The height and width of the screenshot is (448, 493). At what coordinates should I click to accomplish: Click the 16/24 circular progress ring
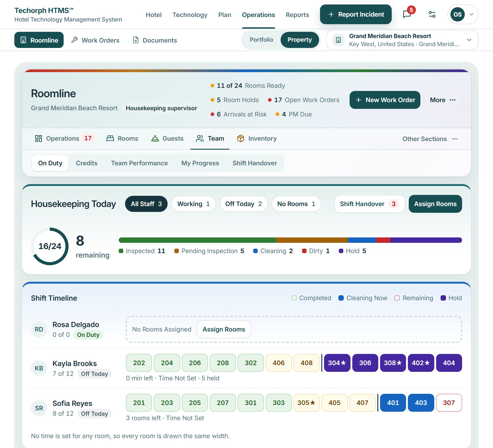50,246
